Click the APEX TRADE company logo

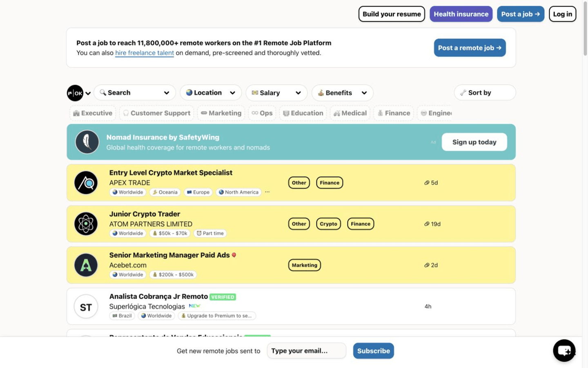[86, 183]
